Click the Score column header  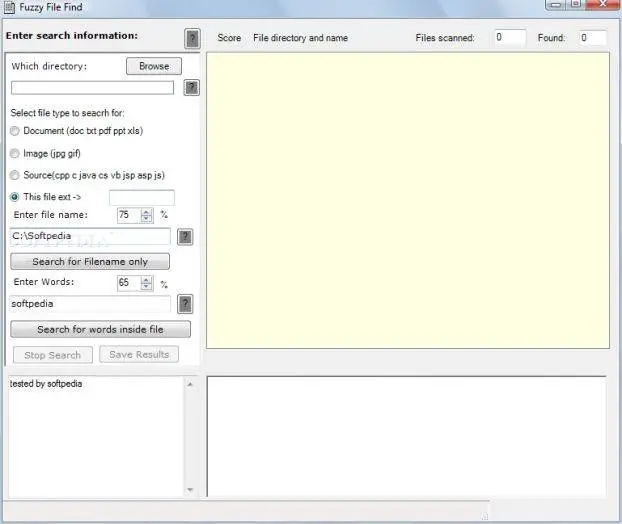(229, 38)
